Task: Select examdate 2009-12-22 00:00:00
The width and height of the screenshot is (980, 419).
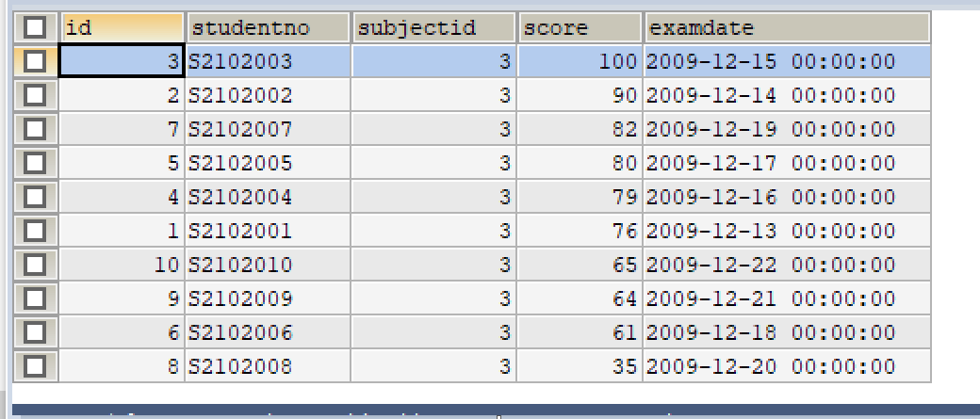Action: click(788, 265)
